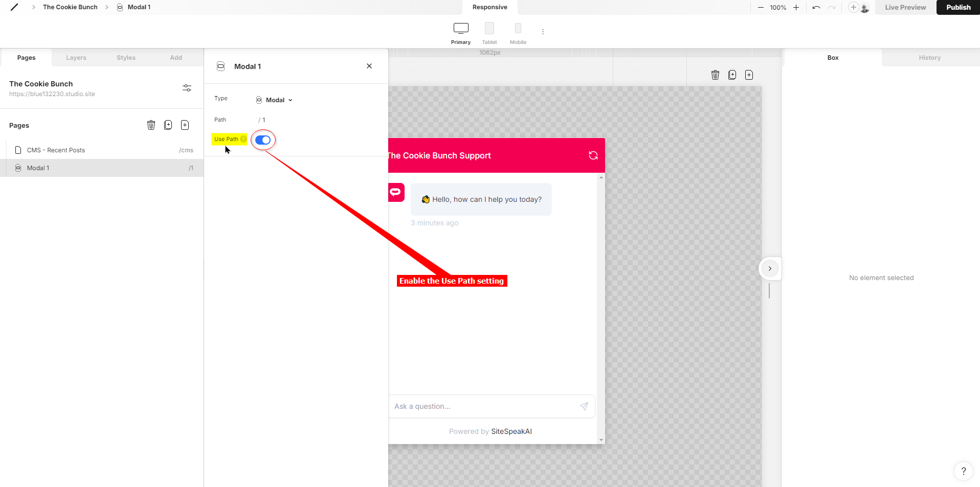Switch to the Tablet breakpoint
The image size is (980, 487).
click(x=489, y=33)
